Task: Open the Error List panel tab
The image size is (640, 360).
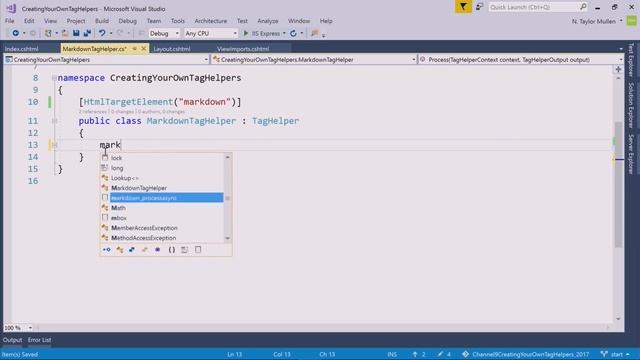Action: pyautogui.click(x=40, y=340)
